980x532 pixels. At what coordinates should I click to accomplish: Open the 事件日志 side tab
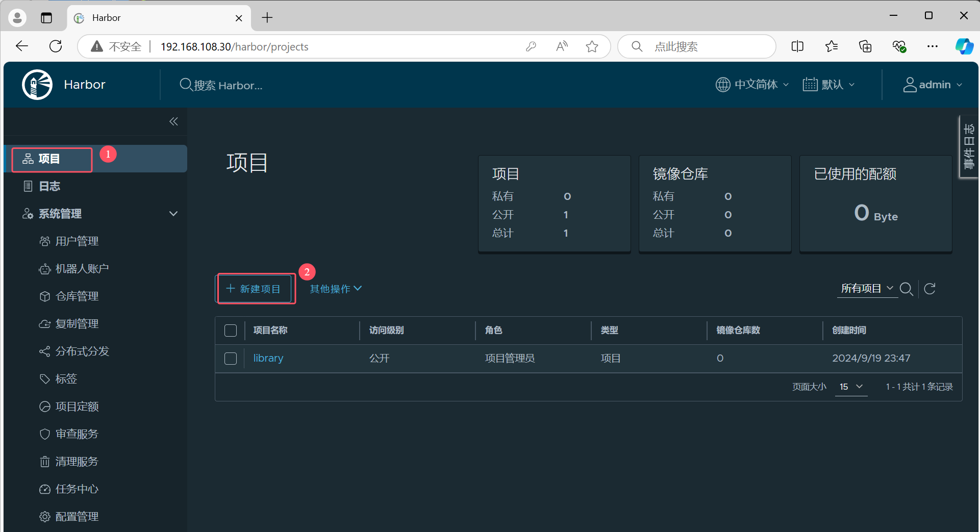click(x=969, y=146)
